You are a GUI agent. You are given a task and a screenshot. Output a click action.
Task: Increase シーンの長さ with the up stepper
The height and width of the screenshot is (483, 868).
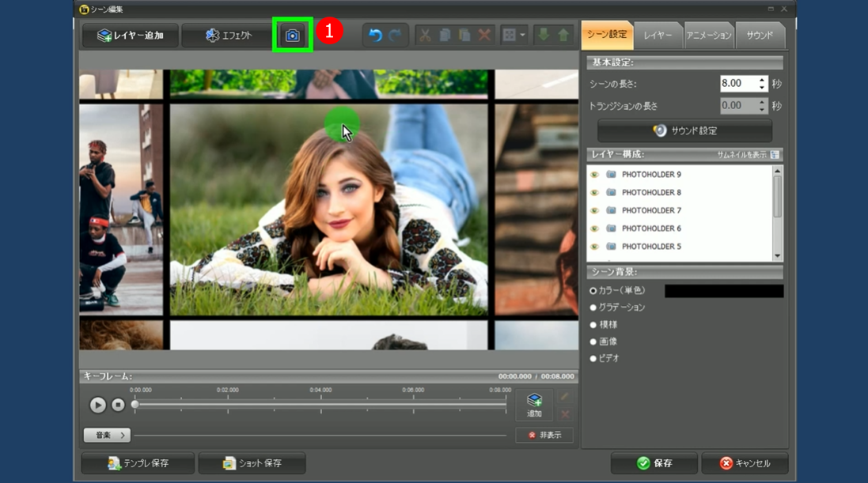[762, 80]
